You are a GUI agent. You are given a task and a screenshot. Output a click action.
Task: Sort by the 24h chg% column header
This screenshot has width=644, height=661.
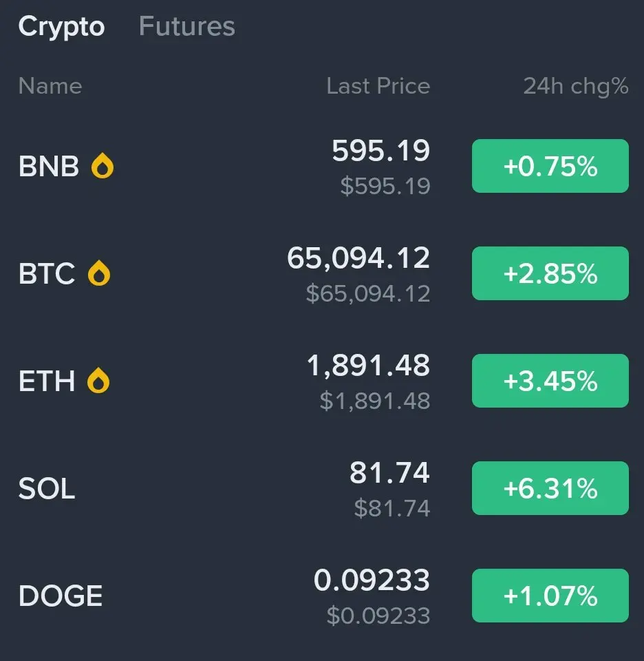tap(576, 87)
